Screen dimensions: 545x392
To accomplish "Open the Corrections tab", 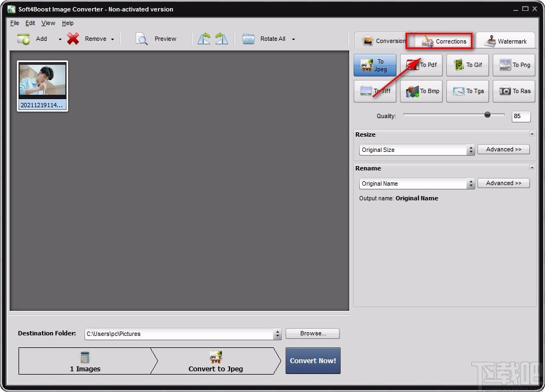I will (444, 41).
